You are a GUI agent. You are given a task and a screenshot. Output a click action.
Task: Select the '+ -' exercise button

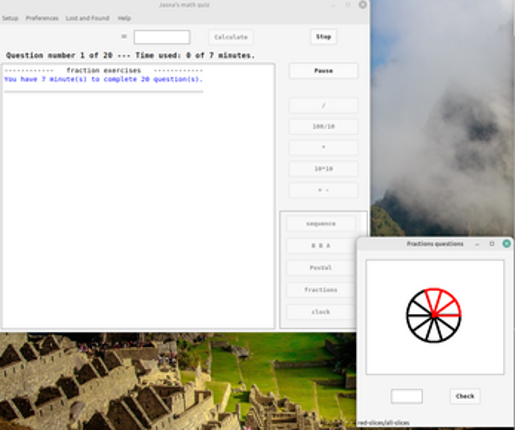(323, 190)
